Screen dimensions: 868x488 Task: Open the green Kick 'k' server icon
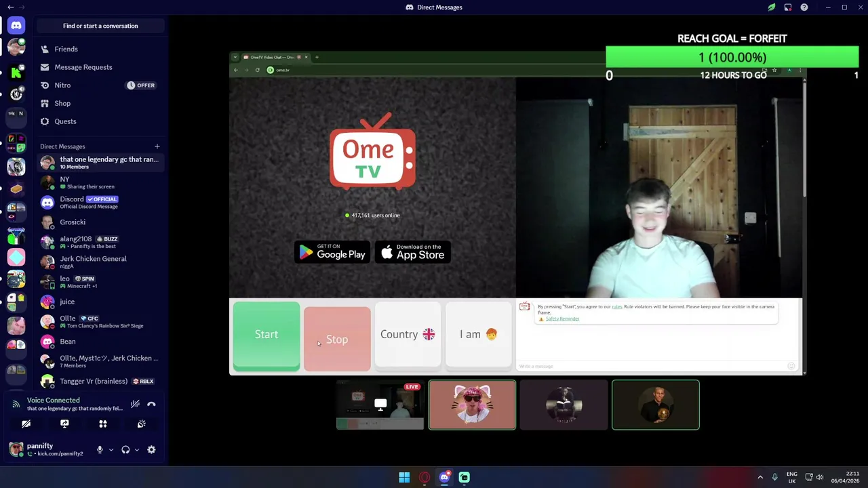pos(16,71)
